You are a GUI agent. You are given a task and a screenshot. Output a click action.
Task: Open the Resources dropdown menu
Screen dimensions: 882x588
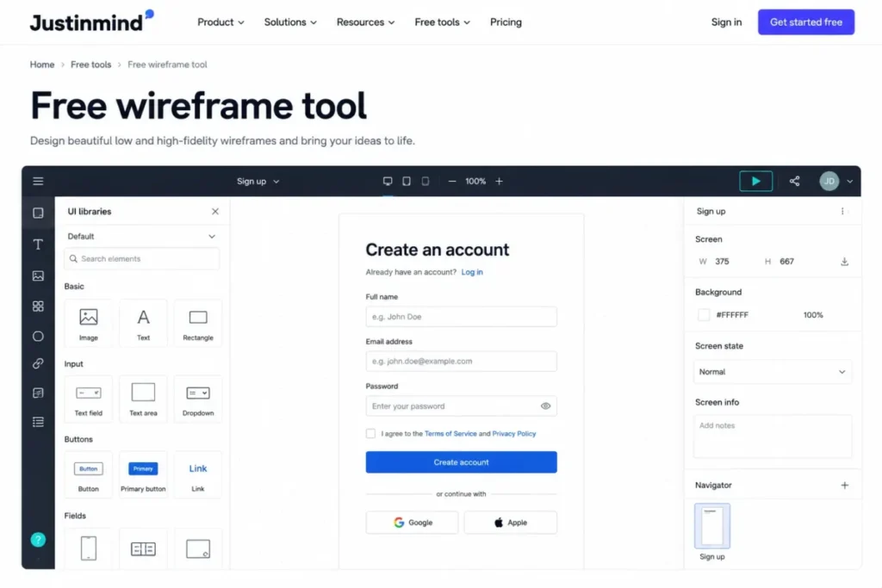[x=365, y=22]
